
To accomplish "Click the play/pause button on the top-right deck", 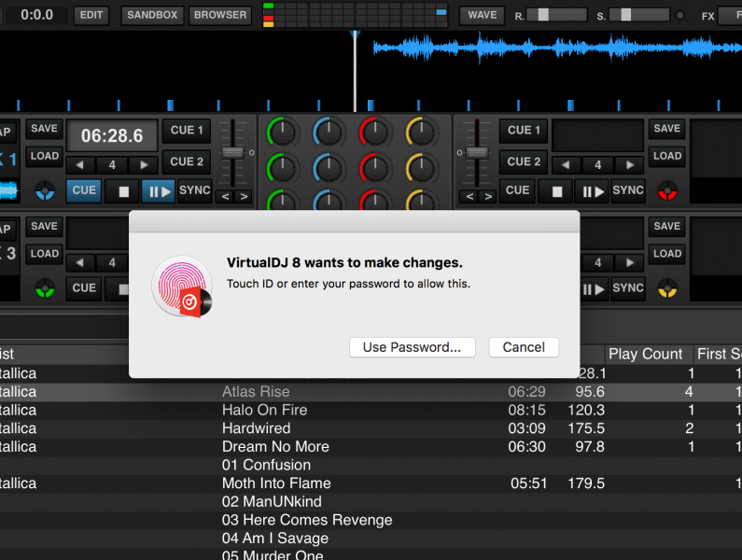I will 592,190.
